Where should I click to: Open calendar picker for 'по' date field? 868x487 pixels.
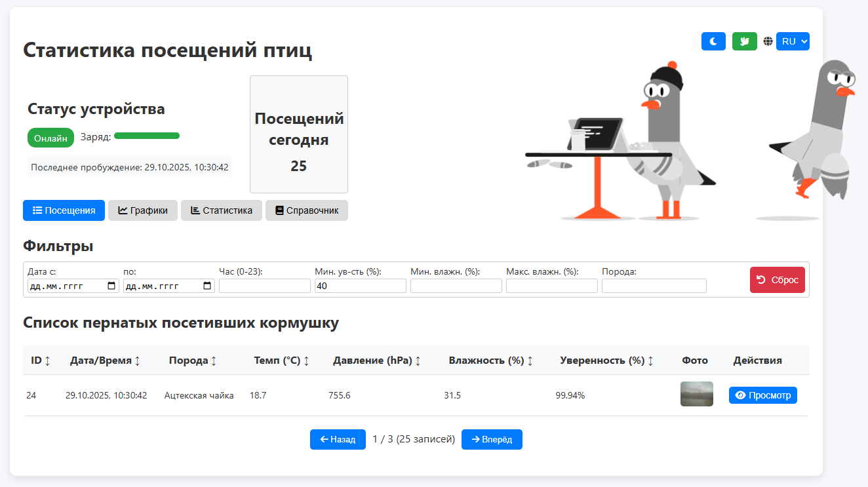coord(207,286)
